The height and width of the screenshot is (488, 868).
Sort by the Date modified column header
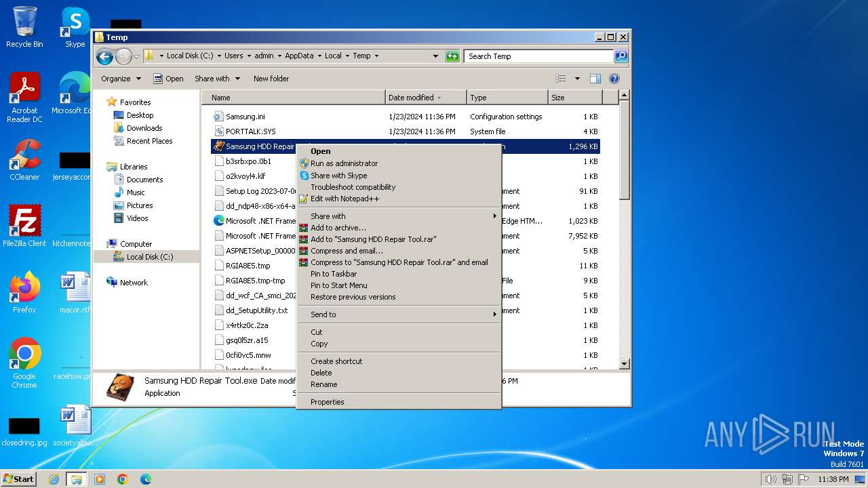[x=426, y=98]
